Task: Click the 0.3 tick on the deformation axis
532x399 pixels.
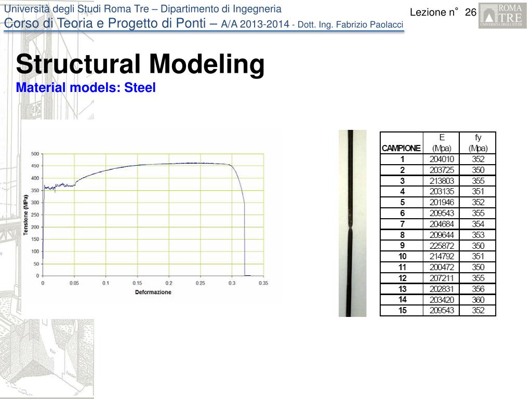Action: coord(232,283)
